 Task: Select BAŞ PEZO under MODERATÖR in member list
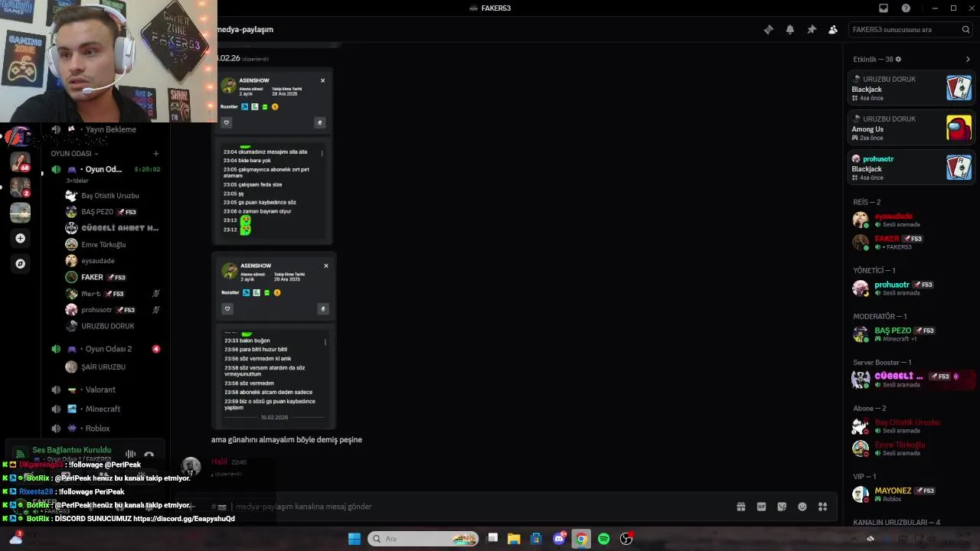click(911, 334)
